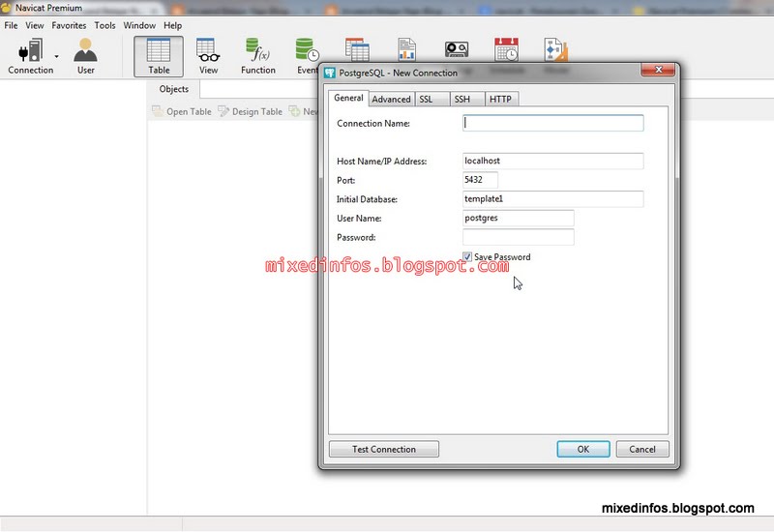Screen dimensions: 774x532
Task: Click the Function toolbar icon
Action: click(257, 56)
